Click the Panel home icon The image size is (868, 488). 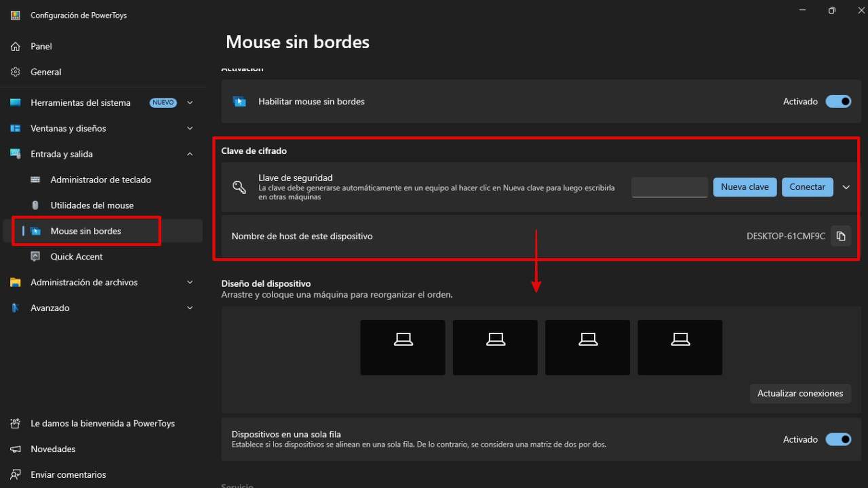click(x=15, y=46)
